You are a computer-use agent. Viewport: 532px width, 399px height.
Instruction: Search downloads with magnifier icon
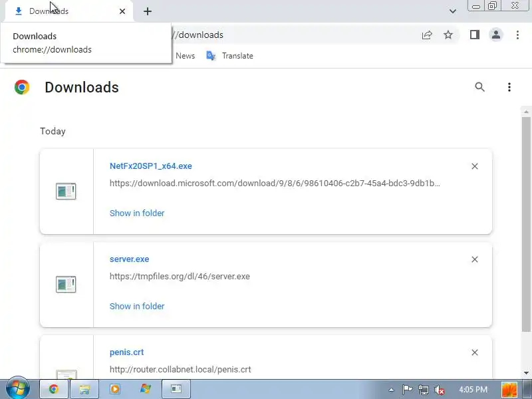(x=479, y=87)
